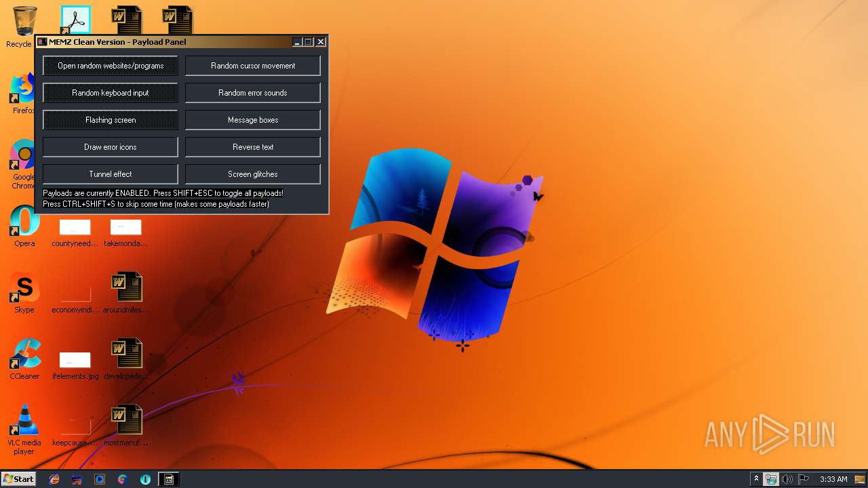Select the mostmanuf Word document icon
The height and width of the screenshot is (488, 868).
coord(126,426)
